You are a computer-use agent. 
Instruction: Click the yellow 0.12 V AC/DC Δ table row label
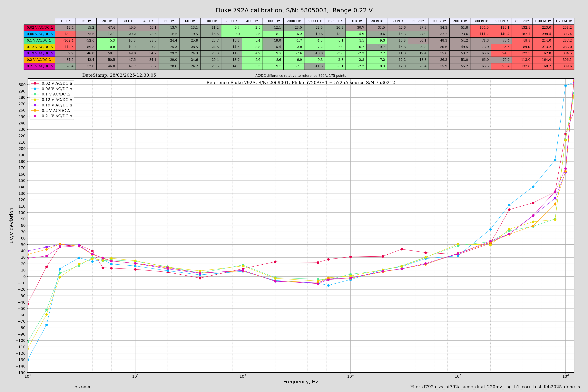(x=40, y=47)
